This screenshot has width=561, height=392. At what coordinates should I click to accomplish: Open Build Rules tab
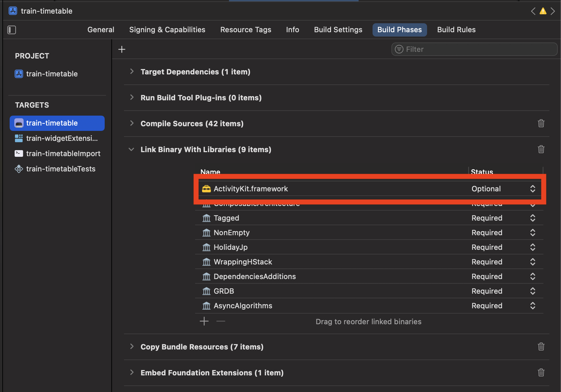(456, 30)
